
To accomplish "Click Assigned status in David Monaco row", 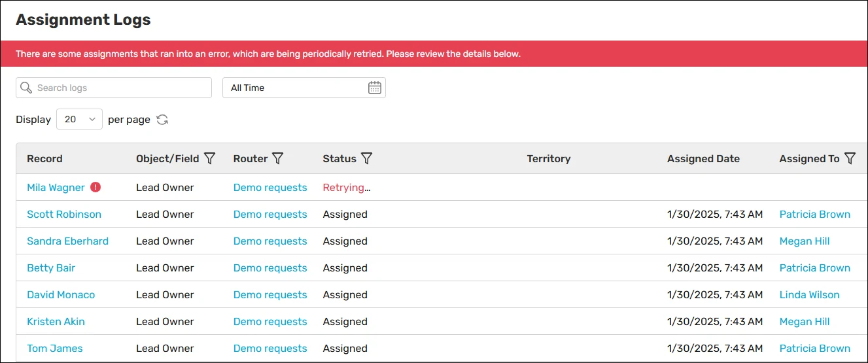I will tap(345, 295).
